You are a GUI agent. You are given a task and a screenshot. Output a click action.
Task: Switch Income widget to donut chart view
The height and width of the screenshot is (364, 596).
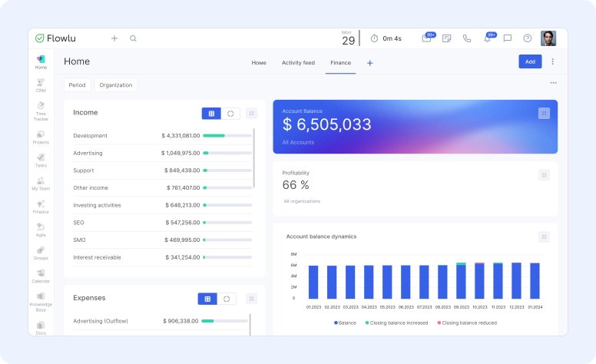tap(230, 114)
